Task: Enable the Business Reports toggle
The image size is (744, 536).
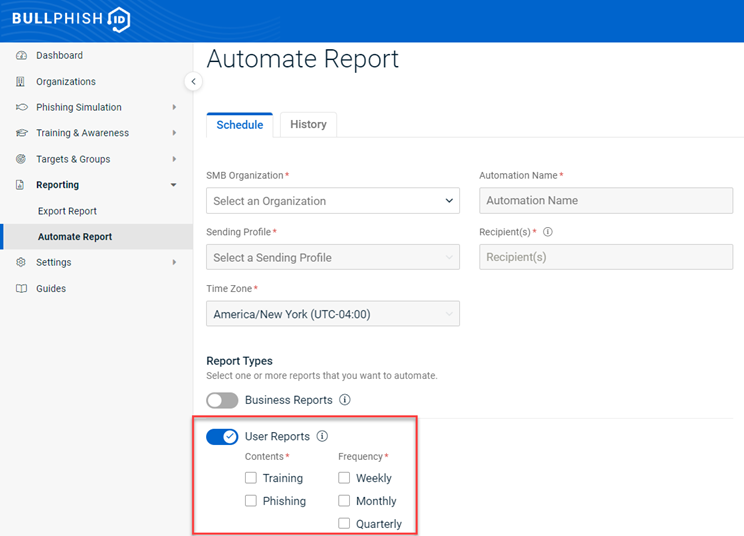Action: tap(222, 400)
